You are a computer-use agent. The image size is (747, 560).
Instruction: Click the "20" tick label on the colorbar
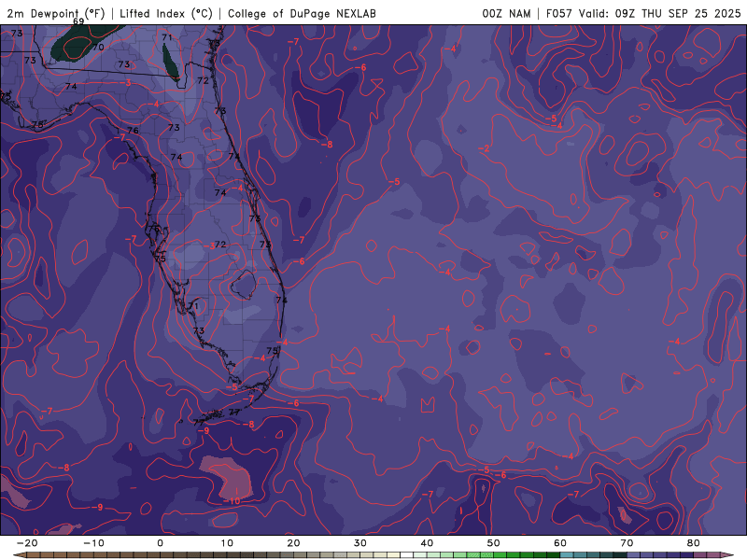click(293, 543)
